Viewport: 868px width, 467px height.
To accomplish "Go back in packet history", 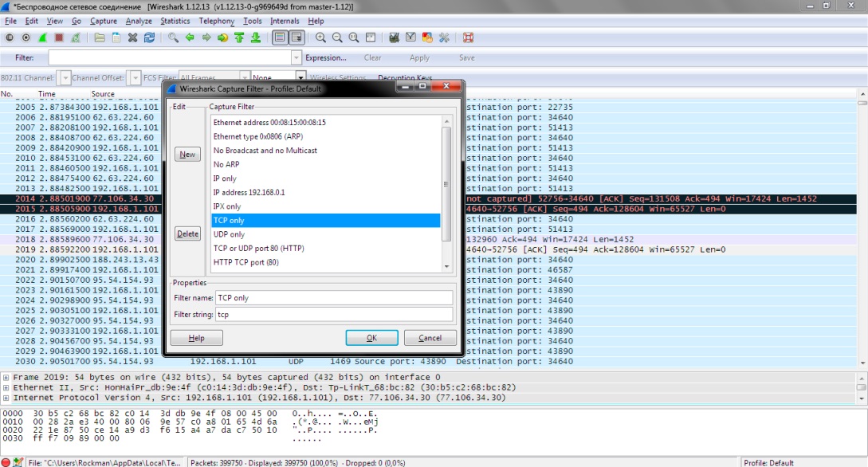I will tap(190, 37).
